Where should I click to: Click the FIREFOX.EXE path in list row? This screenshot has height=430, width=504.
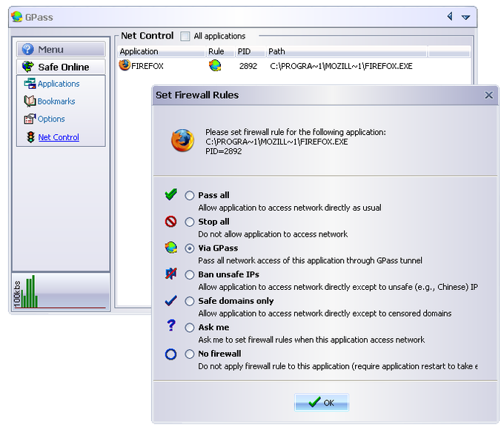pyautogui.click(x=341, y=66)
